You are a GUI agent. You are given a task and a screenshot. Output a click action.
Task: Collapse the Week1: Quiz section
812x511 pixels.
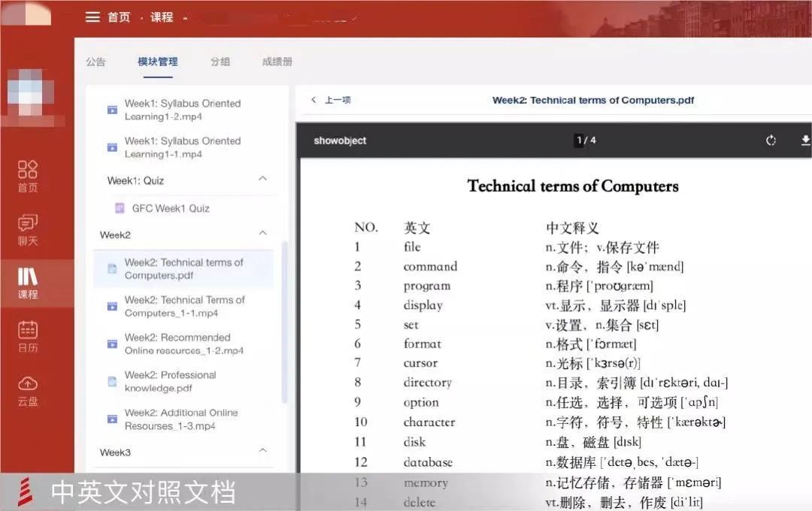pyautogui.click(x=262, y=179)
